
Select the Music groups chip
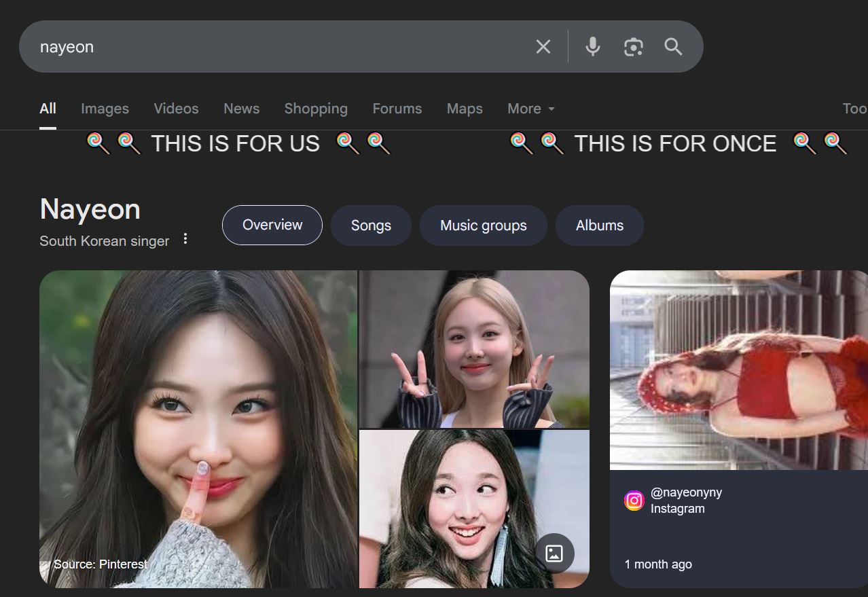[484, 225]
